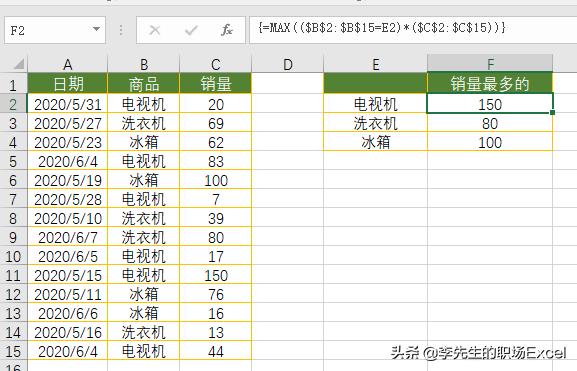The image size is (577, 371).
Task: Click date cell 2020/5/15
Action: point(67,275)
